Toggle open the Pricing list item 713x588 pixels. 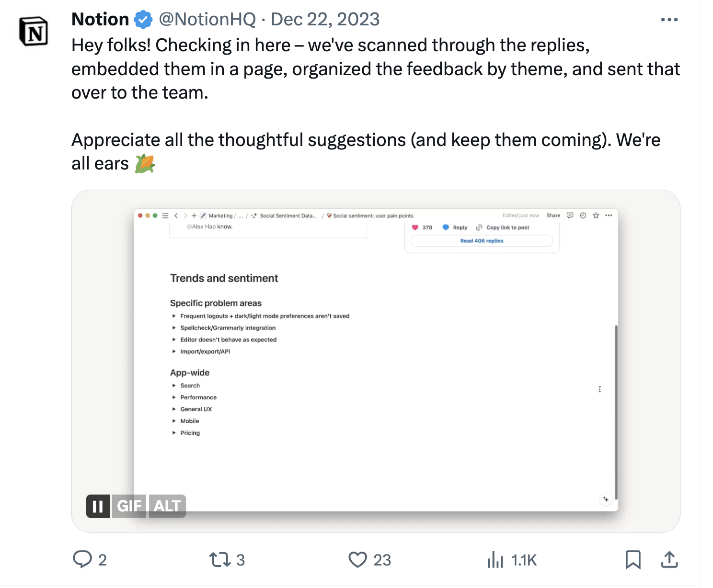click(x=174, y=432)
